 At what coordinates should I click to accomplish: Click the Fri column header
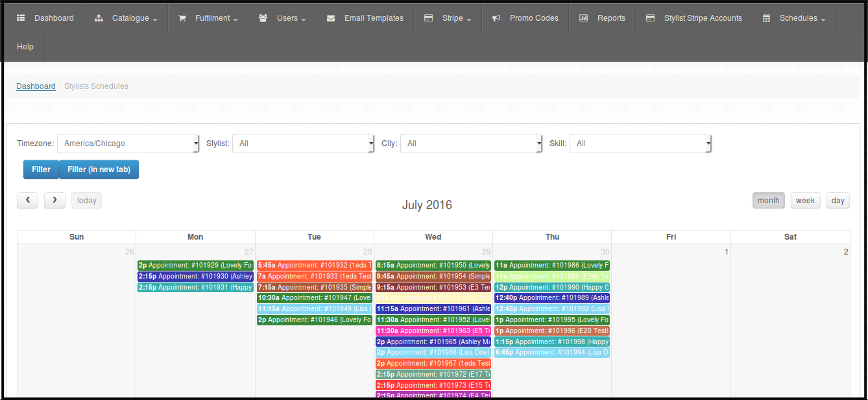(x=671, y=237)
